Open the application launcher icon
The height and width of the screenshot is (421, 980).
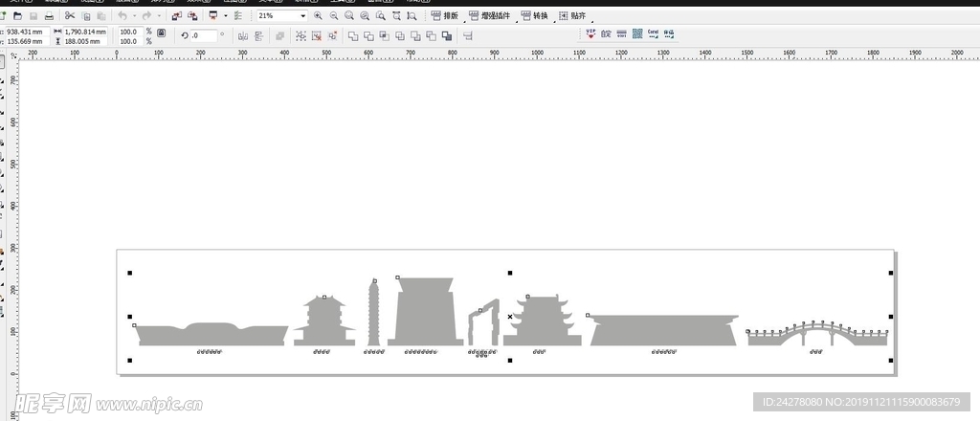[213, 15]
